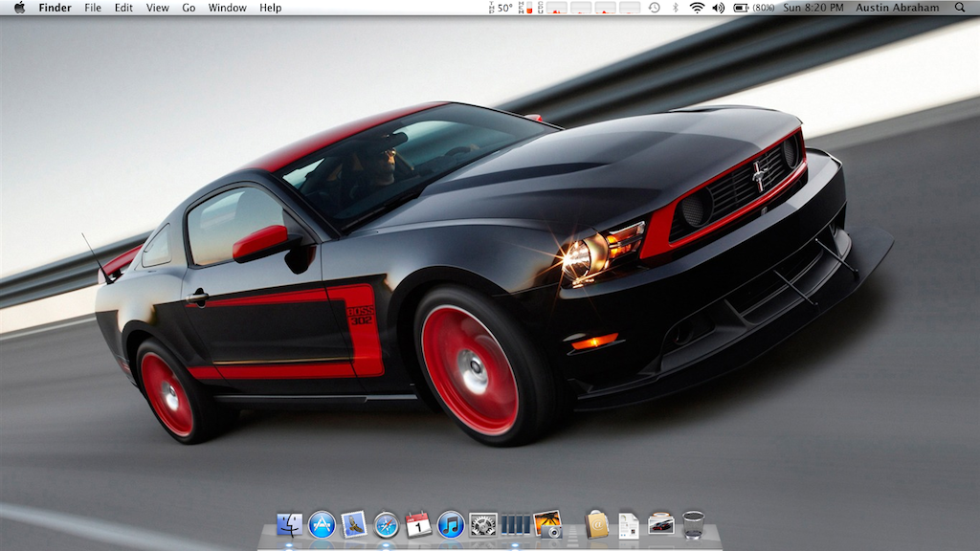Viewport: 980px width, 551px height.
Task: Launch the App Store from the Dock
Action: coord(322,525)
